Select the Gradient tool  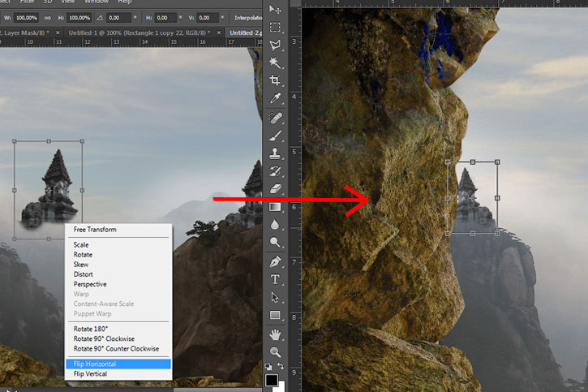pyautogui.click(x=275, y=207)
